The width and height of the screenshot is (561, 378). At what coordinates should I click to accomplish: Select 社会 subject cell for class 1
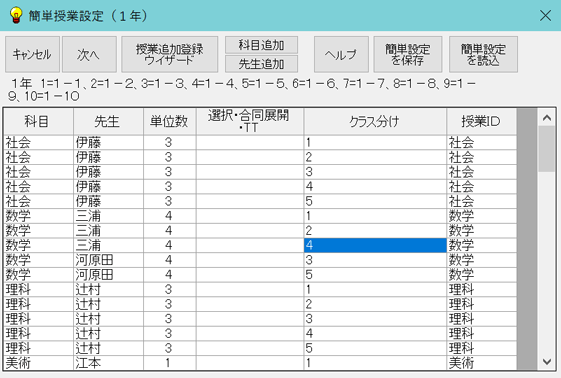point(39,143)
